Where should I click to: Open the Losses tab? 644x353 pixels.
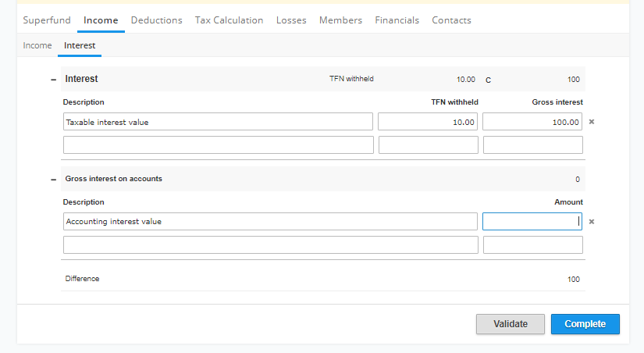pos(291,20)
